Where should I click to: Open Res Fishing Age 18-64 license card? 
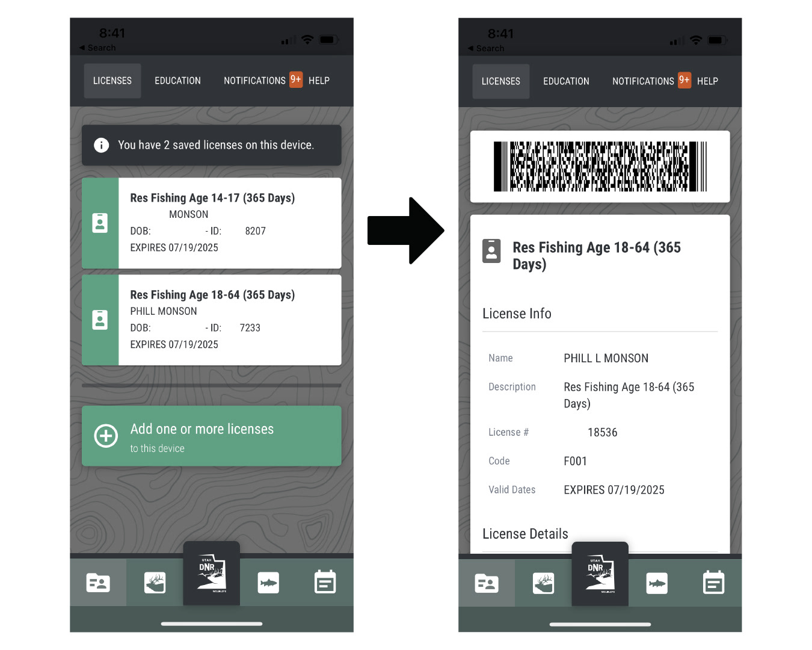(212, 320)
